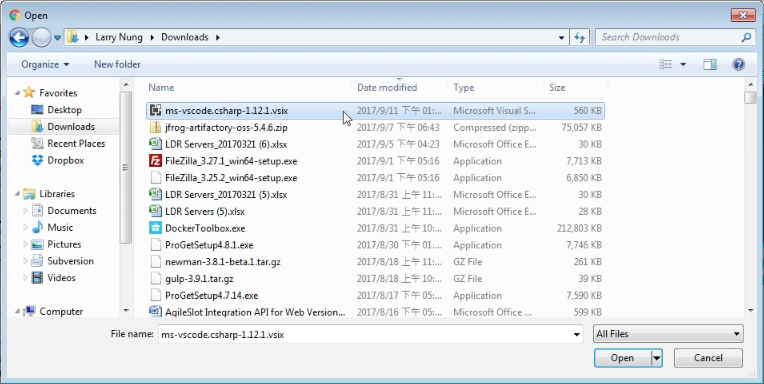Image resolution: width=764 pixels, height=384 pixels.
Task: Open the Open button's split dropdown arrow
Action: [x=657, y=358]
